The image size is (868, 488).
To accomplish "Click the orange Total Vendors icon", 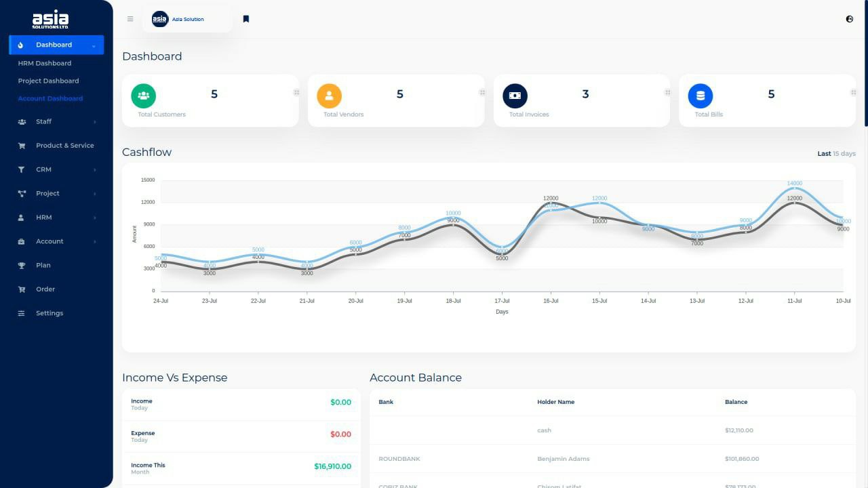I will click(x=329, y=96).
